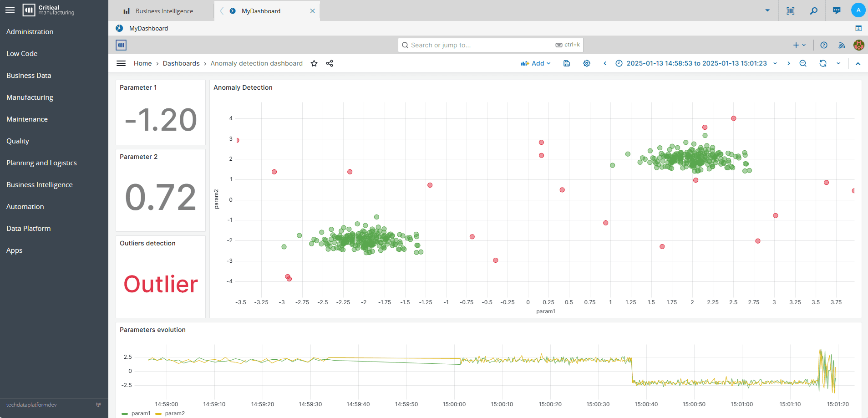Toggle param1 series in the legend
This screenshot has height=418, width=868.
coord(140,413)
